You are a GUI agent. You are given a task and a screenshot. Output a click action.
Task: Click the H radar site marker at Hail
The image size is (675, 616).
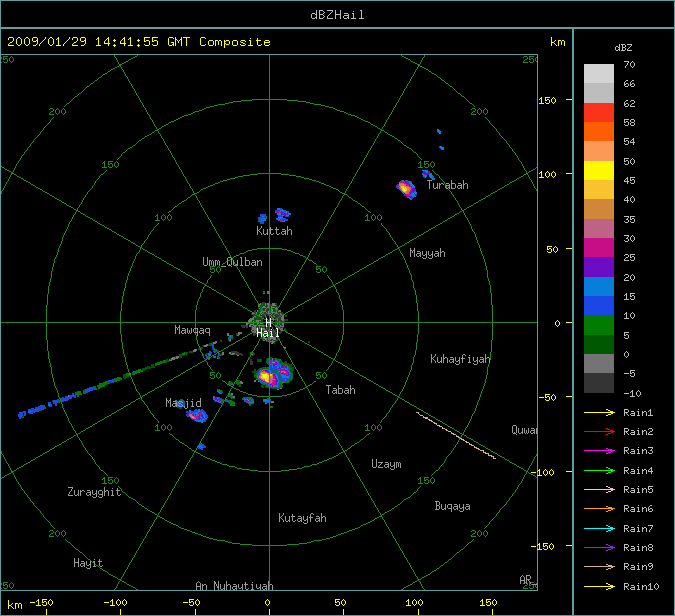[268, 322]
